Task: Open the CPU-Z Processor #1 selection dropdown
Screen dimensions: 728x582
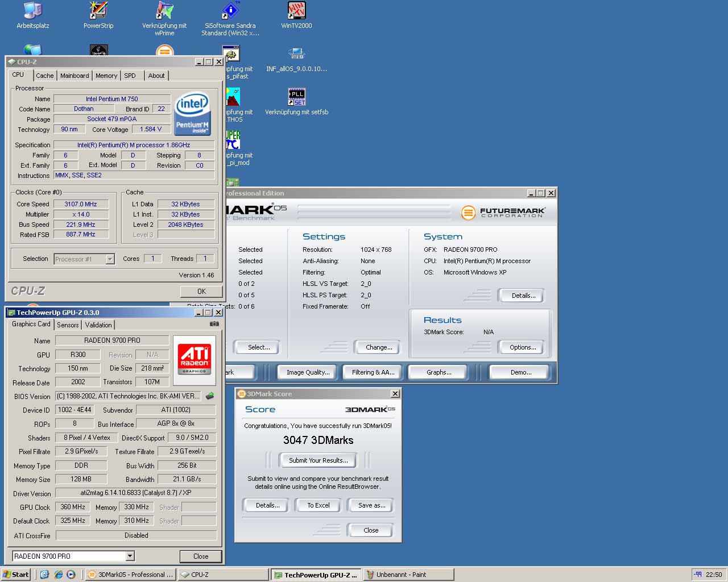Action: [x=110, y=259]
